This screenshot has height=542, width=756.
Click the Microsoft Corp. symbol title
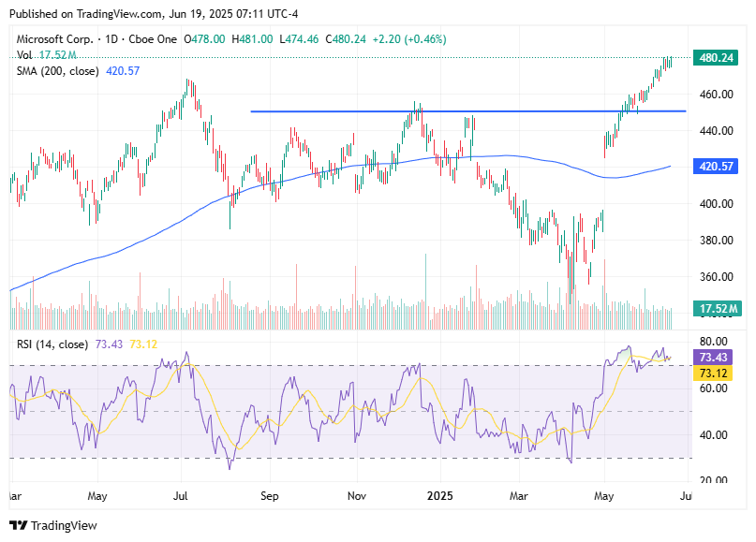(x=54, y=39)
